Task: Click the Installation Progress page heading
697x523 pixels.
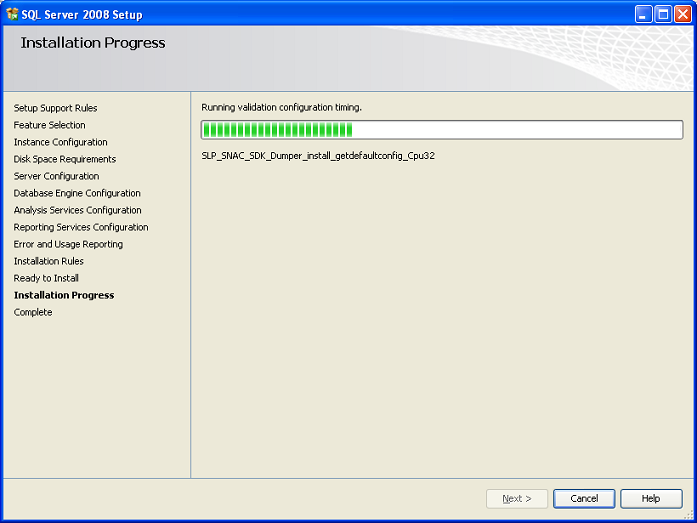Action: pyautogui.click(x=93, y=43)
